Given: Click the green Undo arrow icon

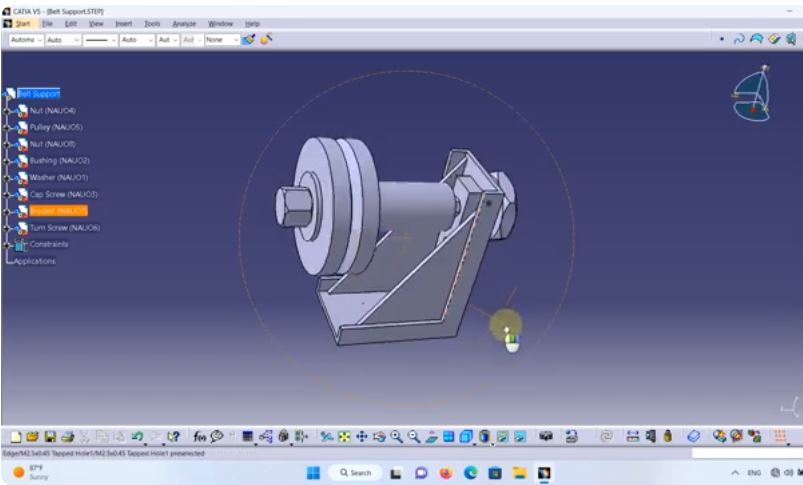Looking at the screenshot, I should 137,436.
